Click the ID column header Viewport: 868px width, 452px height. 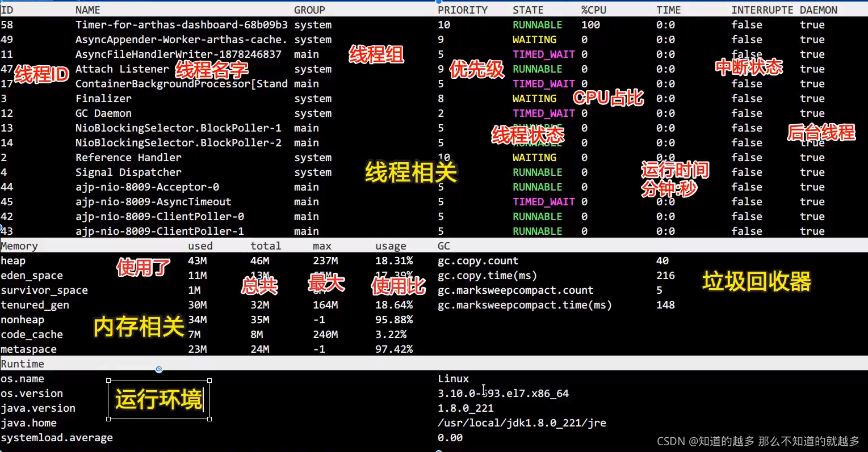(x=7, y=10)
